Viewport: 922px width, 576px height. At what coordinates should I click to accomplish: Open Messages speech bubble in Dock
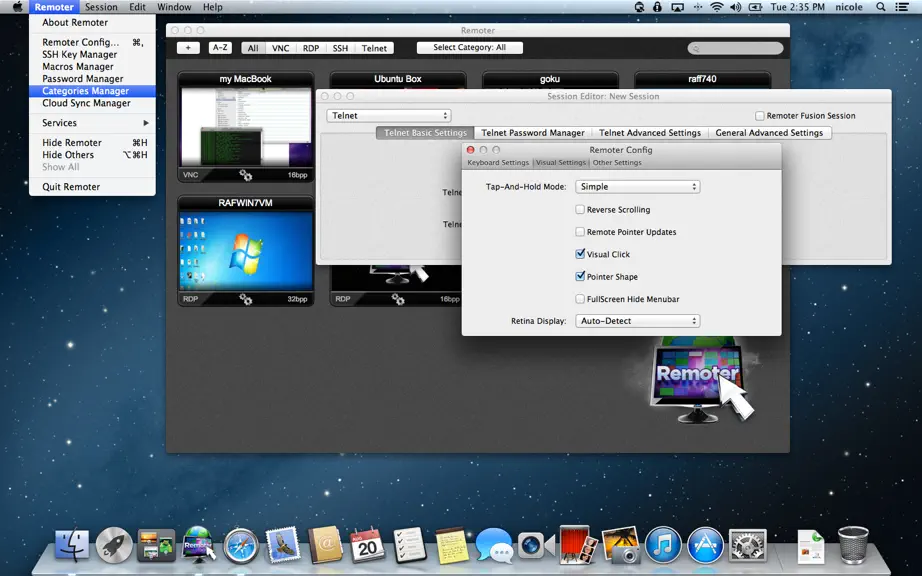coord(494,545)
